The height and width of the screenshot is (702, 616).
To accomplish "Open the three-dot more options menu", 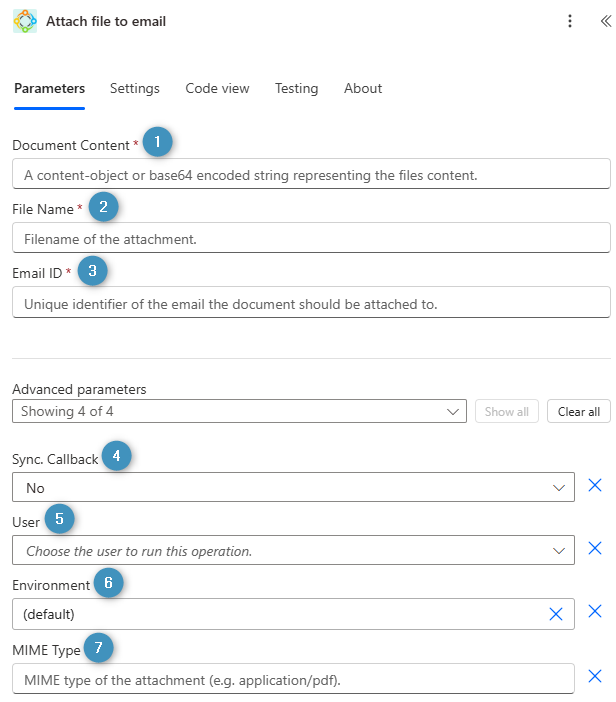I will click(570, 21).
